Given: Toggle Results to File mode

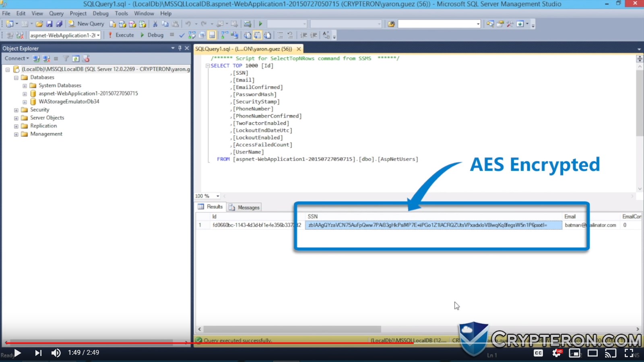Looking at the screenshot, I should click(267, 35).
